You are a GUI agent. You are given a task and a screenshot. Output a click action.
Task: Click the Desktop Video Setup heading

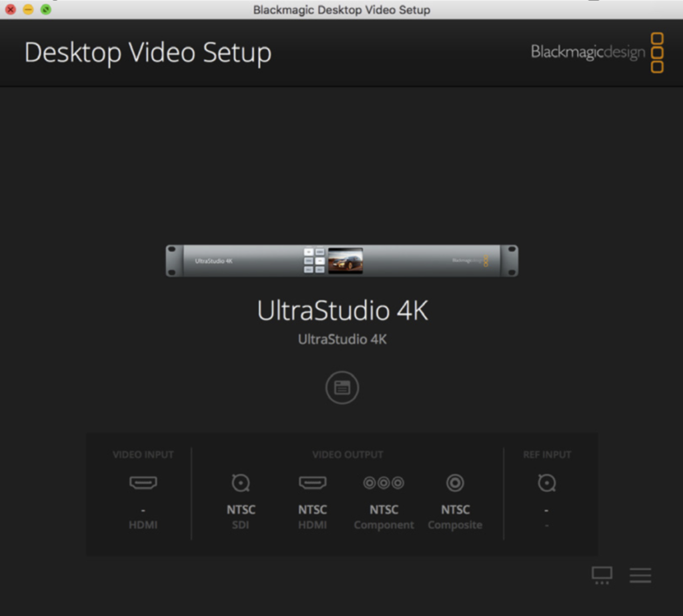point(147,53)
